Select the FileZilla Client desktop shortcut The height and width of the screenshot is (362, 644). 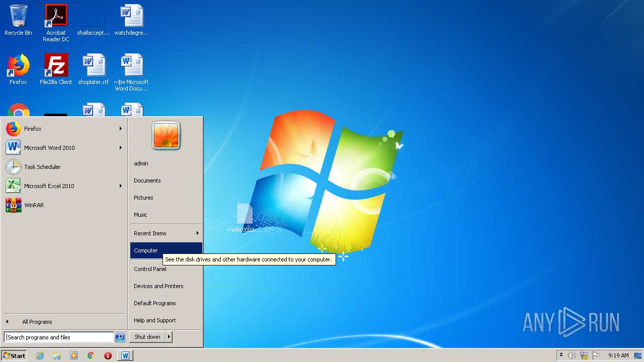tap(56, 69)
